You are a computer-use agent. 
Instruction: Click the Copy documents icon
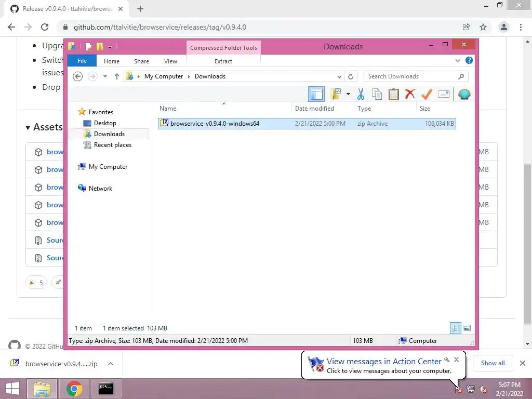pyautogui.click(x=377, y=94)
